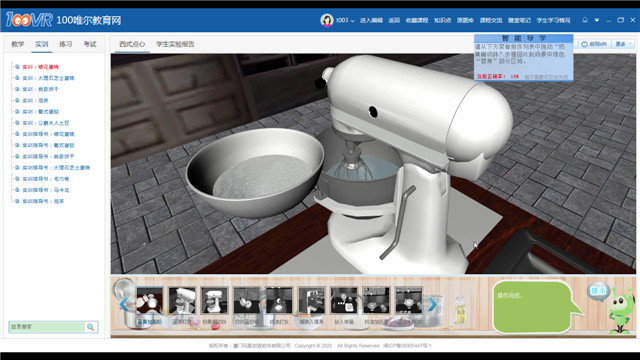Click the home icon in title bar
Screen dimensions: 640x360
(585, 20)
